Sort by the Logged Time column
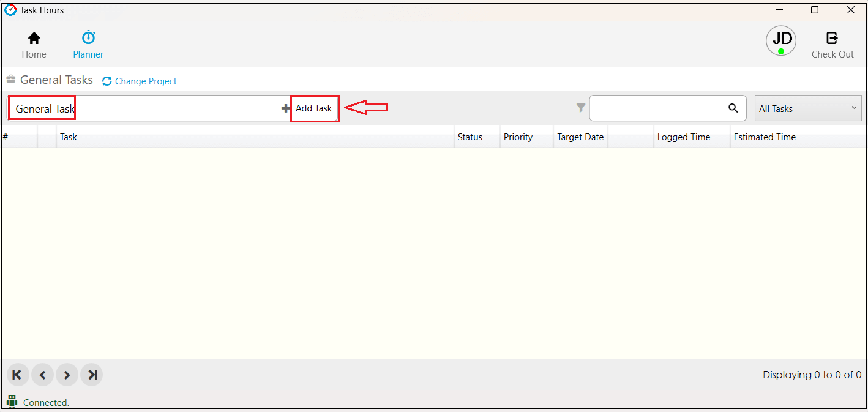The image size is (868, 412). coord(692,137)
